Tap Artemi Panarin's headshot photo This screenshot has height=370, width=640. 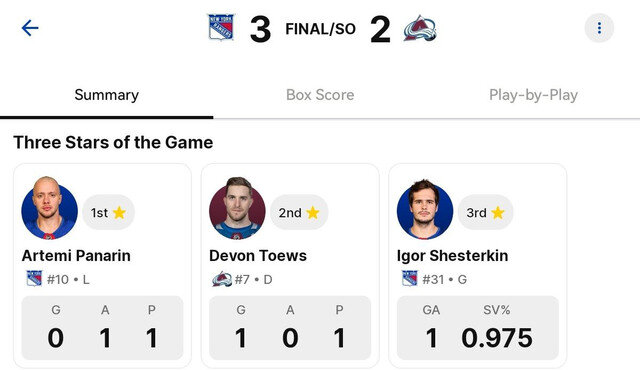pos(49,208)
